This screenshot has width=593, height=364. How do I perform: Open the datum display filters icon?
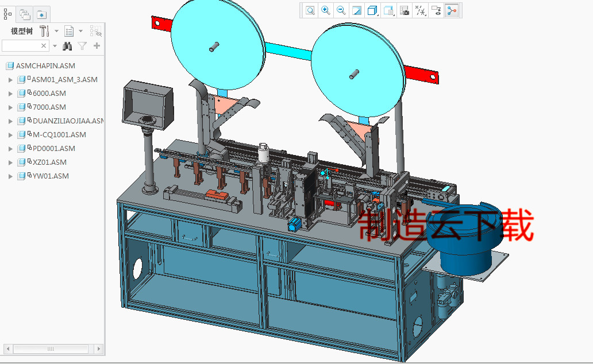(419, 10)
